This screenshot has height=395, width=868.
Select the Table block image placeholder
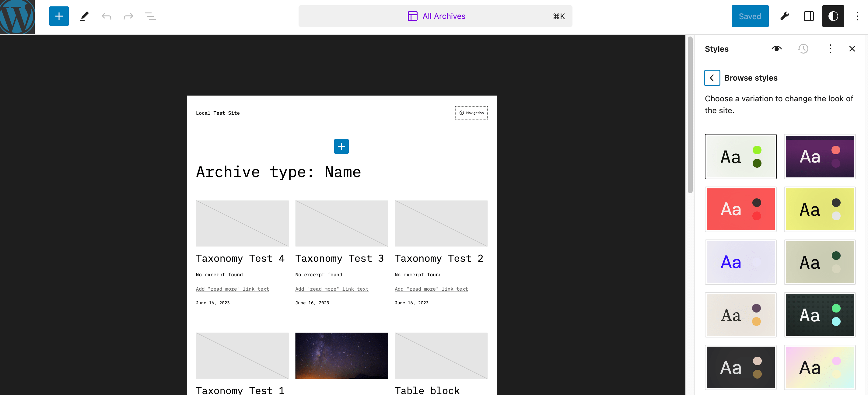[441, 355]
